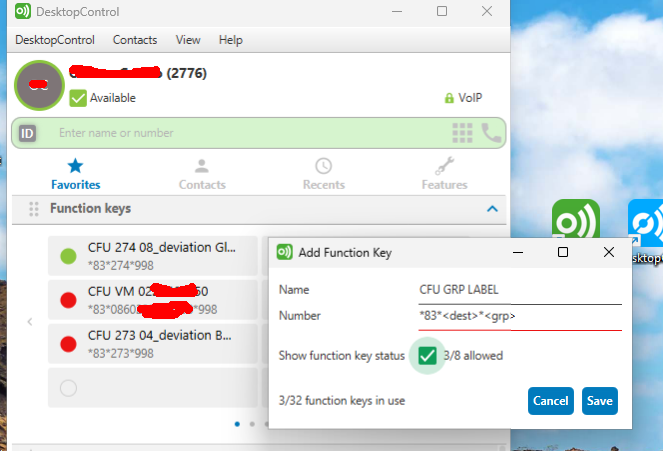Click 3/32 function keys in use text
663x451 pixels.
pyautogui.click(x=342, y=401)
